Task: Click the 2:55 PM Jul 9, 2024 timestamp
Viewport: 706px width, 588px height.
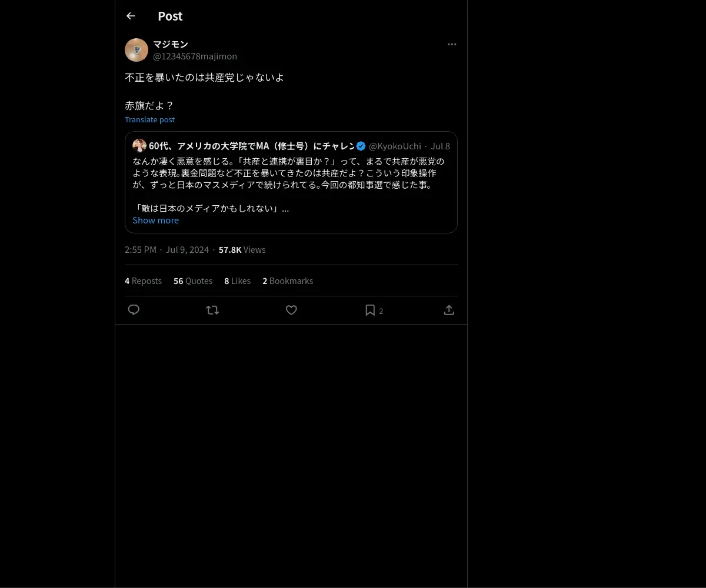Action: click(x=166, y=250)
